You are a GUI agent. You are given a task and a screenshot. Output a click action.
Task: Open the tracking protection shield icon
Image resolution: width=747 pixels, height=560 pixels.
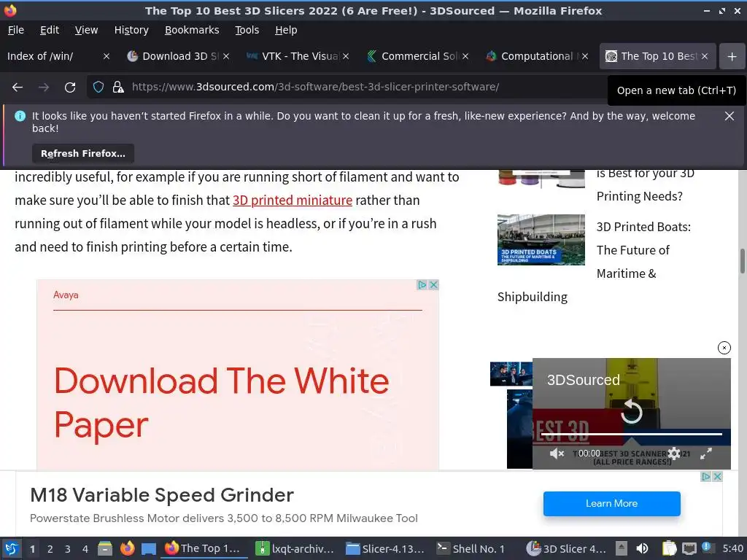coord(98,87)
